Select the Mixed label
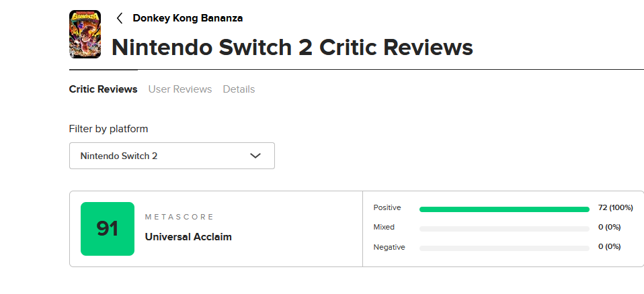 384,227
